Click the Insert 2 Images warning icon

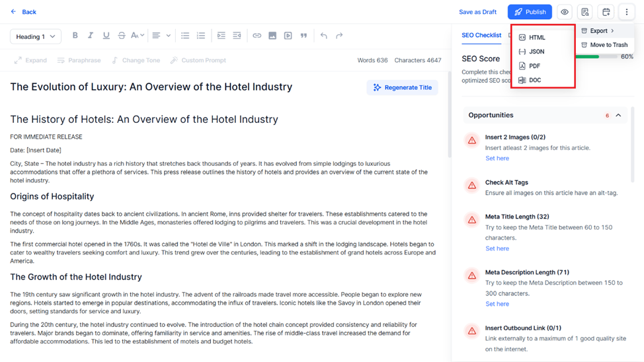[x=472, y=140]
